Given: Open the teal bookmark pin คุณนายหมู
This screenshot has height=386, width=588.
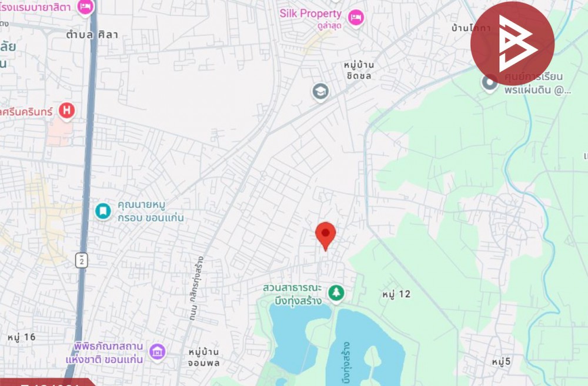Looking at the screenshot, I should pyautogui.click(x=103, y=211).
